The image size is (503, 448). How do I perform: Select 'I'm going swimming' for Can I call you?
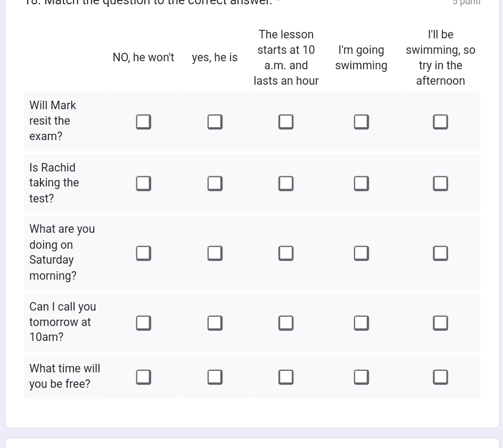tap(361, 323)
